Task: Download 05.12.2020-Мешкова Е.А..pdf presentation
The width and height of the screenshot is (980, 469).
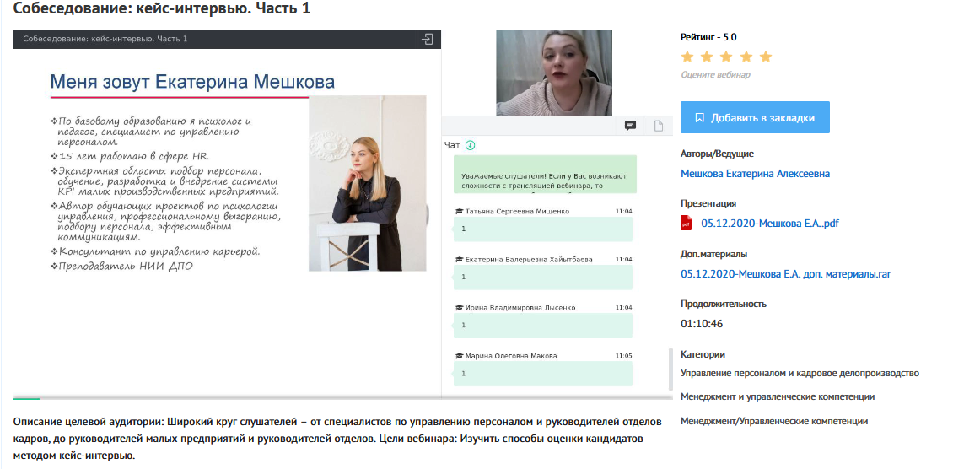Action: [769, 224]
